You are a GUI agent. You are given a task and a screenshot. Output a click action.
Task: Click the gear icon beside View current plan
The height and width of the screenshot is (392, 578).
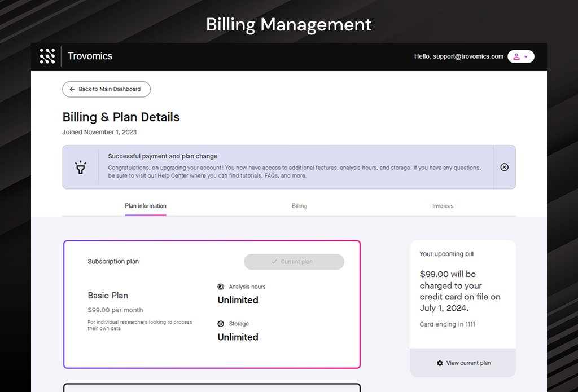(x=440, y=363)
